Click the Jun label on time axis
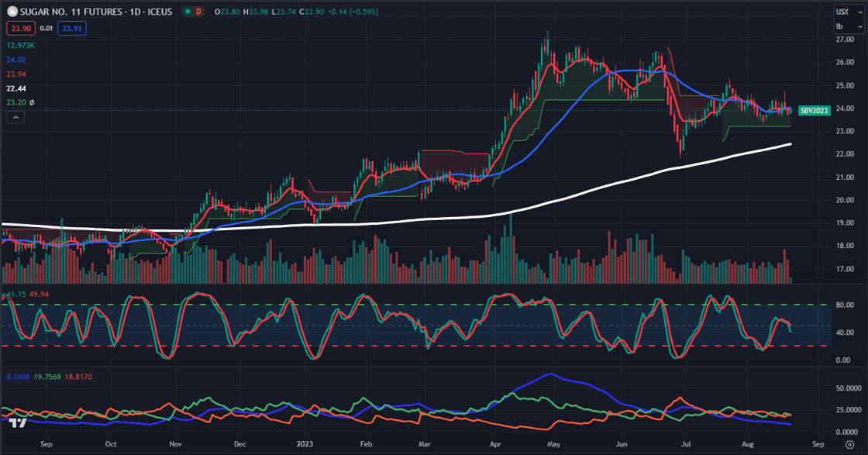Screen dimensions: 868x455 tap(622, 444)
